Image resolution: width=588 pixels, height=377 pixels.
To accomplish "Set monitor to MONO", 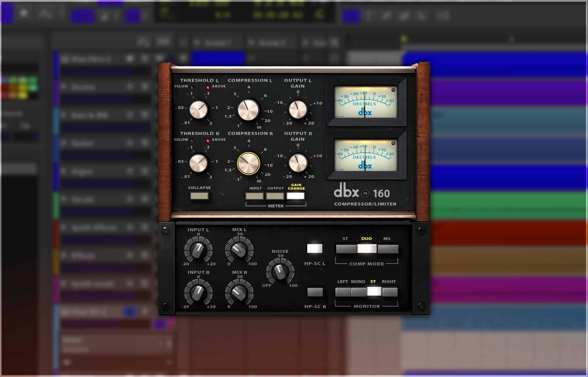I will (x=359, y=292).
